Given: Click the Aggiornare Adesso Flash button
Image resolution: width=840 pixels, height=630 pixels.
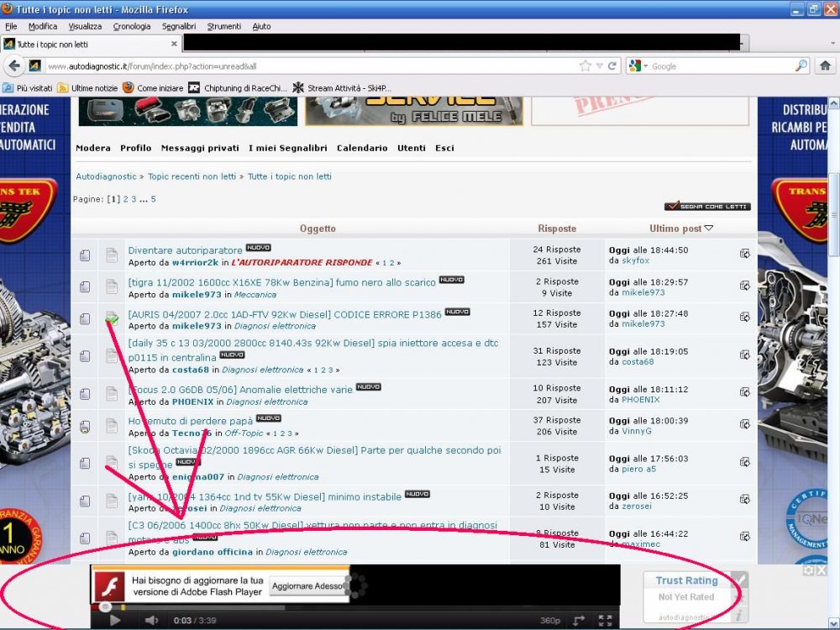Looking at the screenshot, I should coord(307,586).
